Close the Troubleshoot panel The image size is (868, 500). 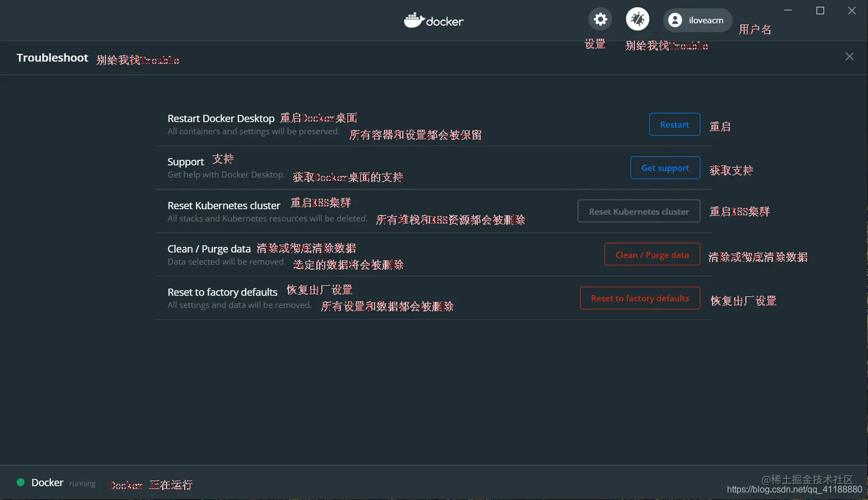850,56
